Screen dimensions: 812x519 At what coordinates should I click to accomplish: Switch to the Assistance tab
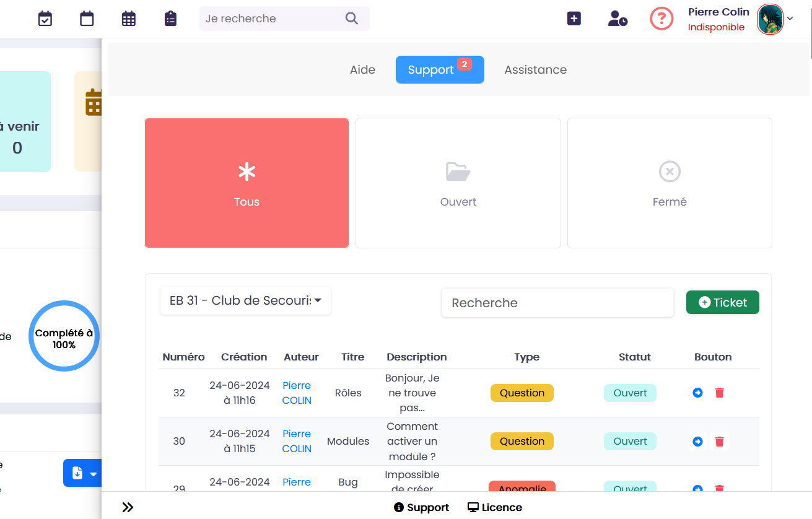pos(535,70)
